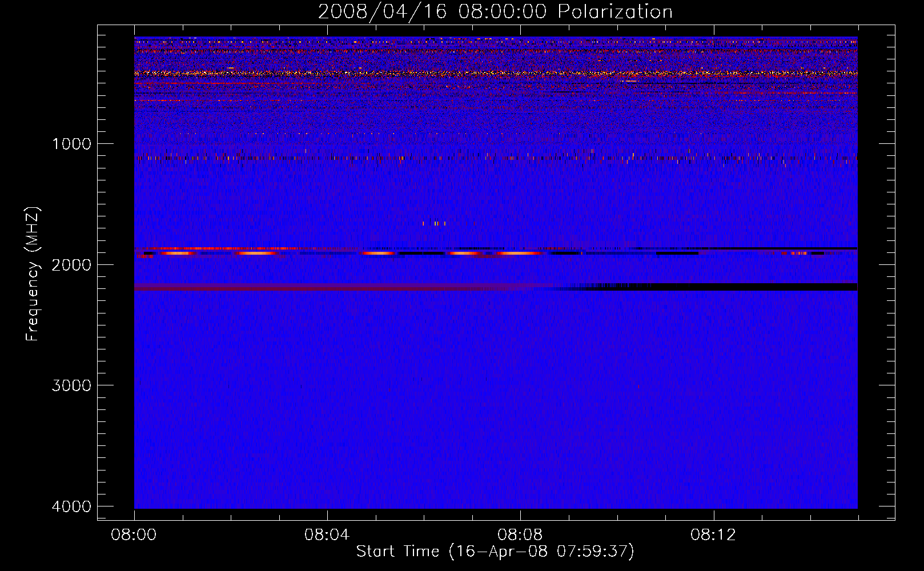This screenshot has width=924, height=571.
Task: Click the "Frequency (MHZ)" vertical axis label
Action: click(x=33, y=274)
